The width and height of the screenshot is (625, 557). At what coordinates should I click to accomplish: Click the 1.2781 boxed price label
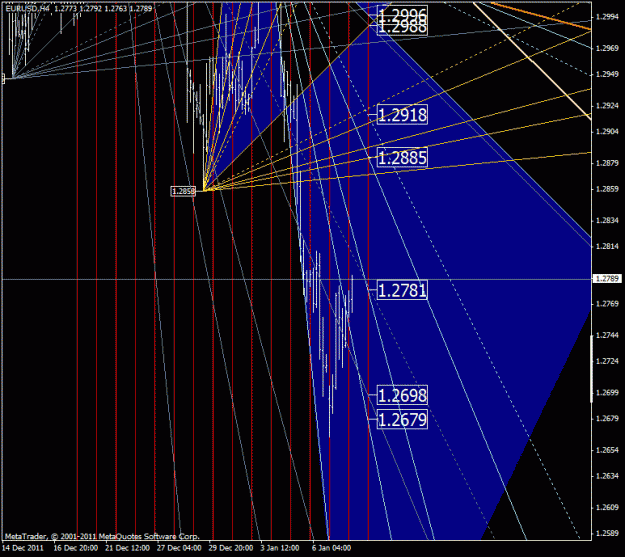tap(402, 290)
